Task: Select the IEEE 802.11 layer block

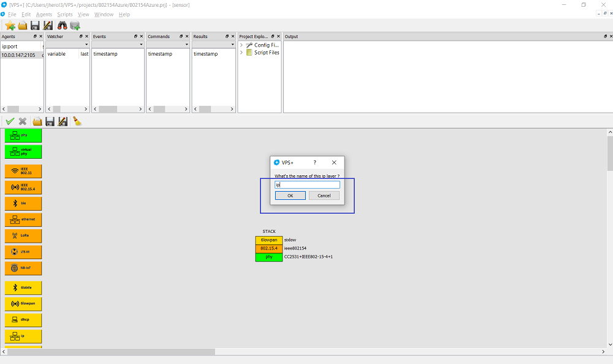Action: click(23, 171)
